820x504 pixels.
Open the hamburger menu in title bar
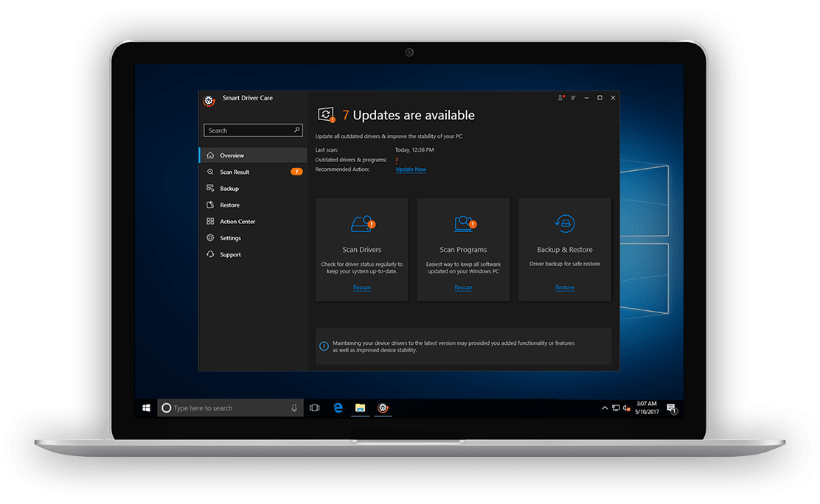pyautogui.click(x=573, y=98)
